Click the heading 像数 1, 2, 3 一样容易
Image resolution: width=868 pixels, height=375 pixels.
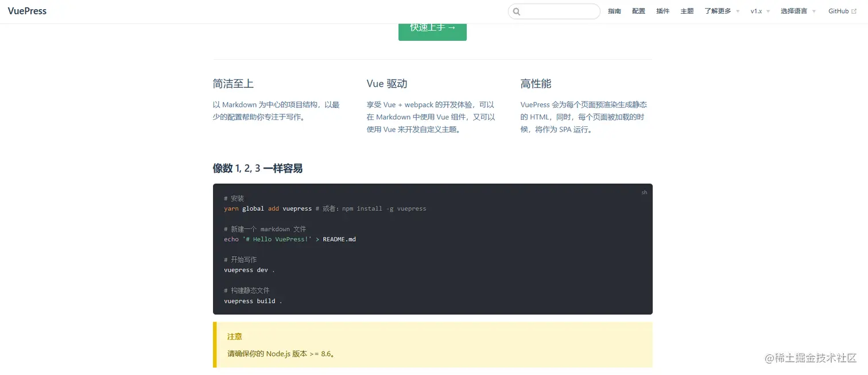pos(258,168)
